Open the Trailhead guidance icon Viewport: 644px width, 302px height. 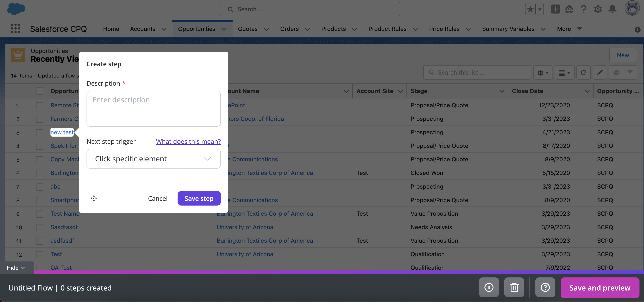pyautogui.click(x=569, y=9)
